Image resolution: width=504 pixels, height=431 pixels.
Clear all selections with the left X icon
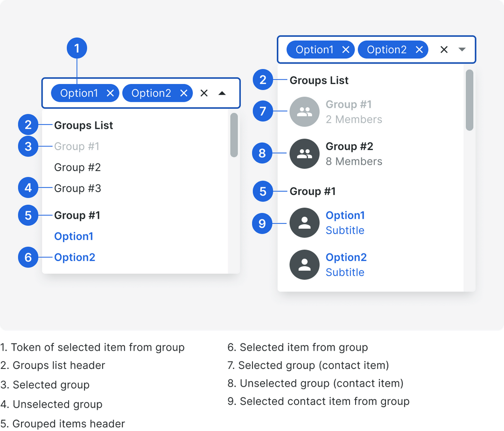[204, 93]
